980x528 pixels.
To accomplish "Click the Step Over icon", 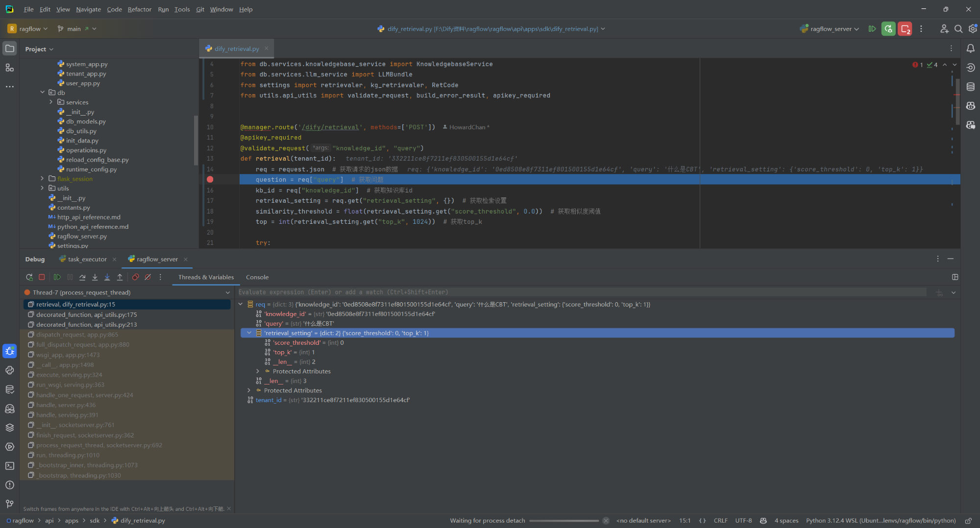I will pos(82,277).
